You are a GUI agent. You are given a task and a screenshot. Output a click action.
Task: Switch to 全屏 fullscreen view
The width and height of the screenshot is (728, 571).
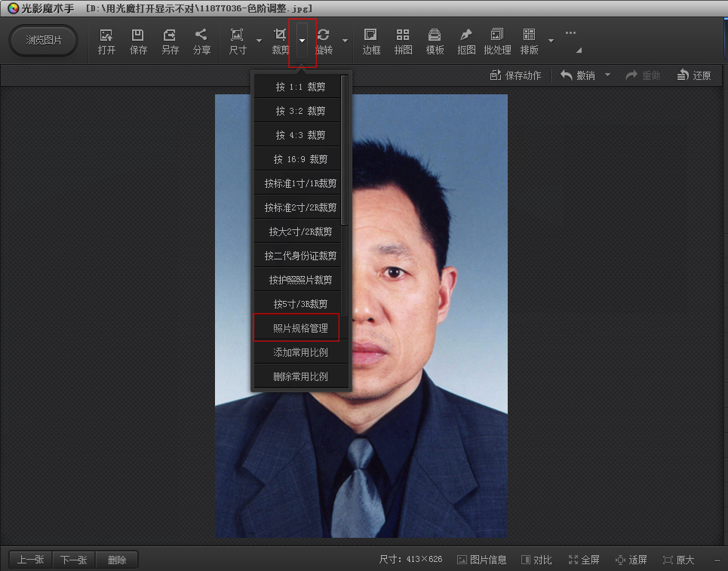click(584, 560)
